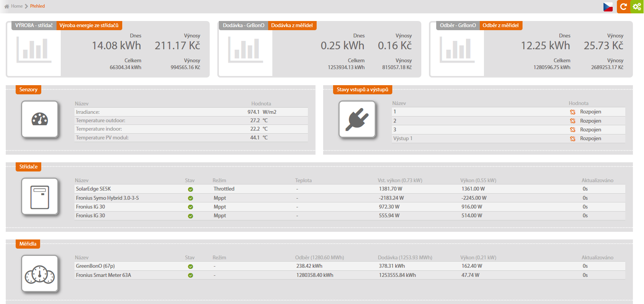Select the Odběr - GrBonO tab
This screenshot has width=644, height=304.
click(458, 26)
